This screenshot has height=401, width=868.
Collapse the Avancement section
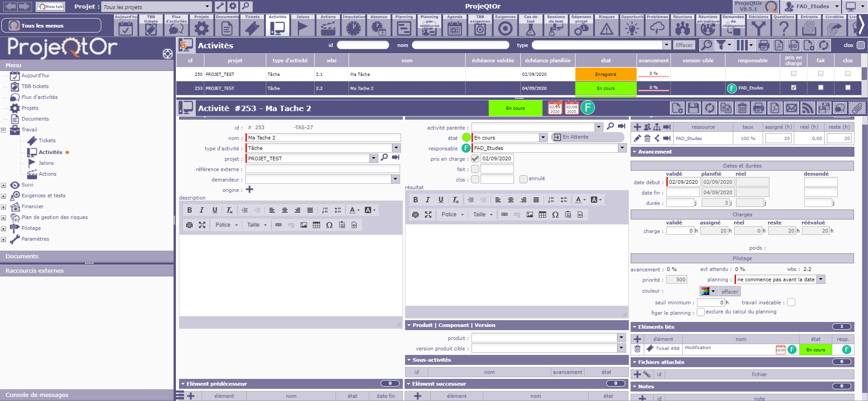pos(742,152)
